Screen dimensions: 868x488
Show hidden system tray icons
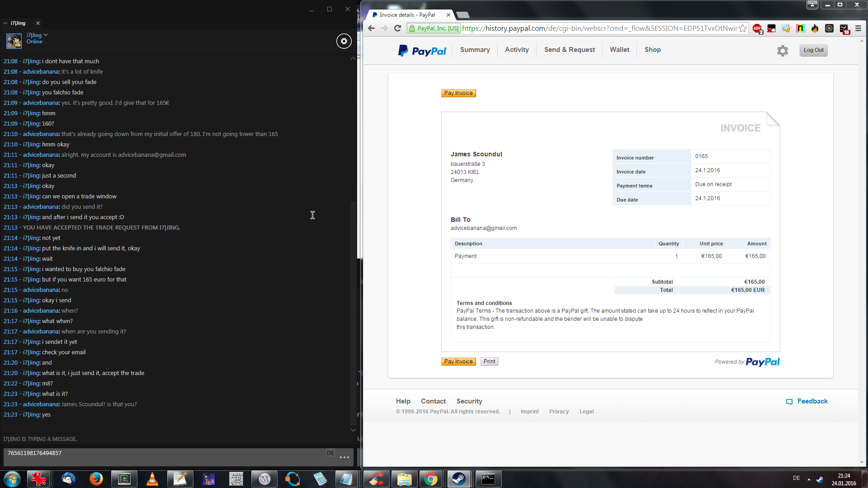click(809, 479)
